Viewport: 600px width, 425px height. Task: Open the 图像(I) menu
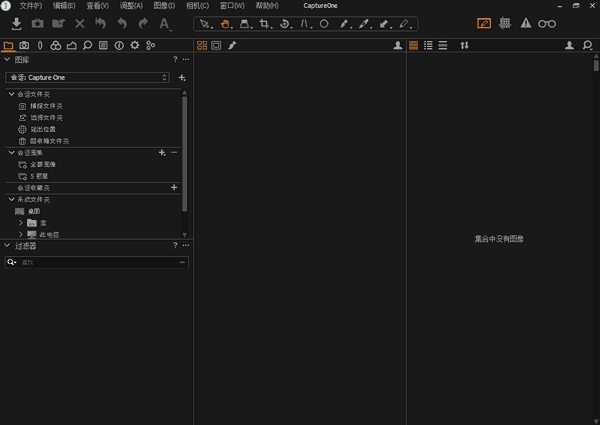tap(164, 6)
